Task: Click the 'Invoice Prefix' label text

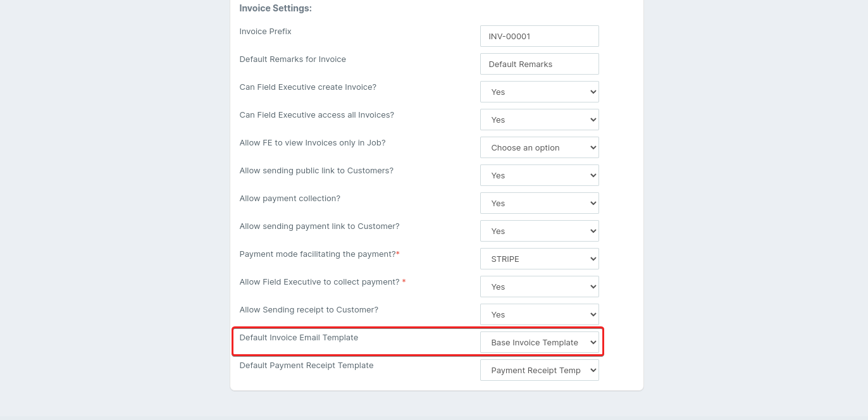Action: 265,32
